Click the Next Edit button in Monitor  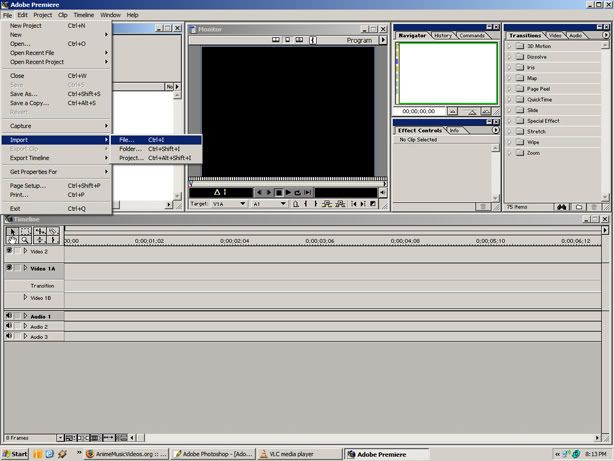[x=363, y=204]
